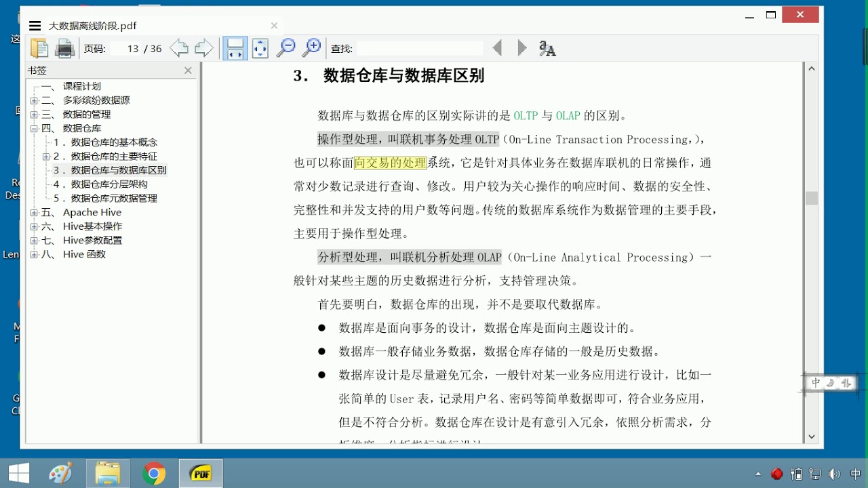This screenshot has height=488, width=868.
Task: Click bookmark text 八、Hive 函数
Action: (x=73, y=255)
